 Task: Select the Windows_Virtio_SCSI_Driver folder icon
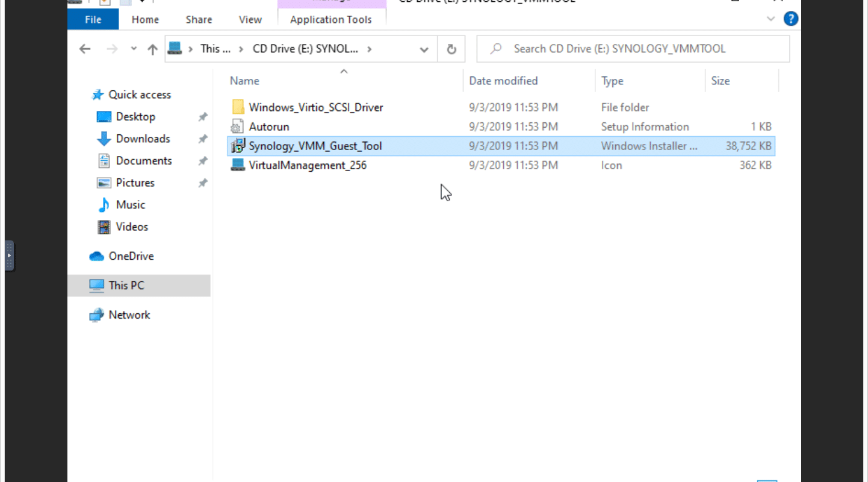(238, 107)
